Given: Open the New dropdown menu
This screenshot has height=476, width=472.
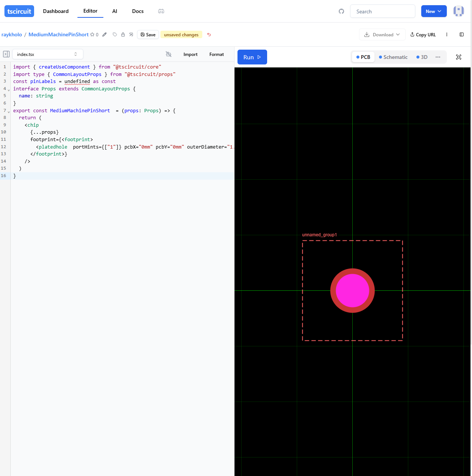Looking at the screenshot, I should click(433, 11).
